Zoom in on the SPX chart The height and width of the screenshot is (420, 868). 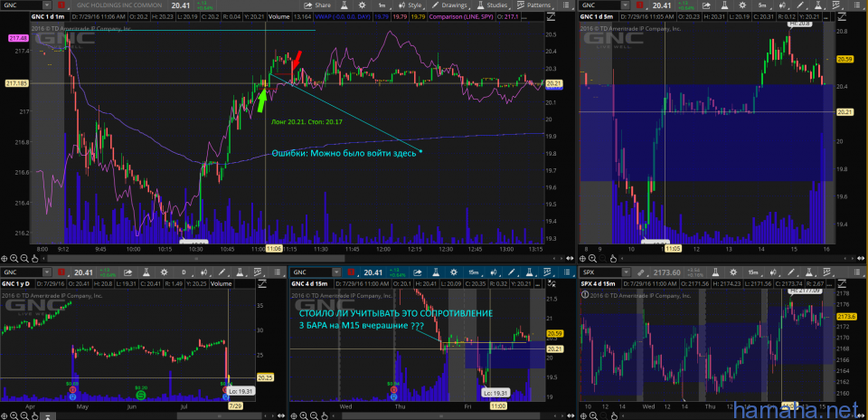[592, 415]
